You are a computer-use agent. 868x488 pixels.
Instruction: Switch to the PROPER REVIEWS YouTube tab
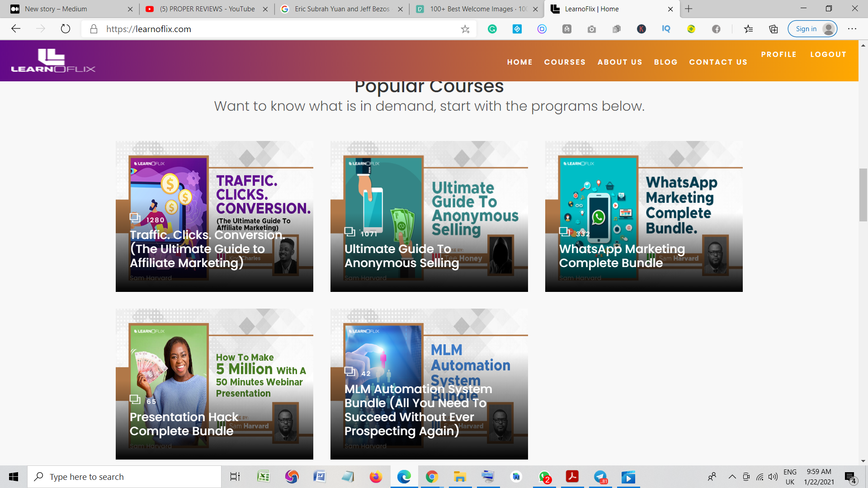click(x=207, y=9)
